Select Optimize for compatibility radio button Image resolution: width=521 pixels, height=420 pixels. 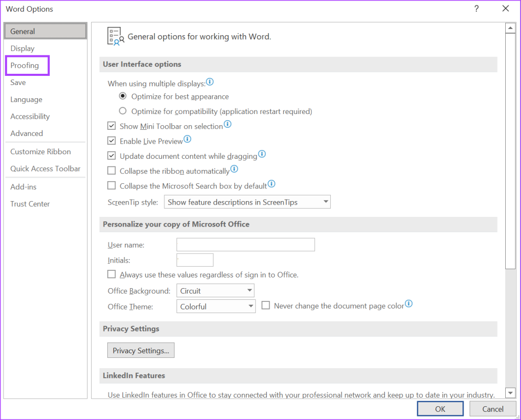(x=123, y=111)
